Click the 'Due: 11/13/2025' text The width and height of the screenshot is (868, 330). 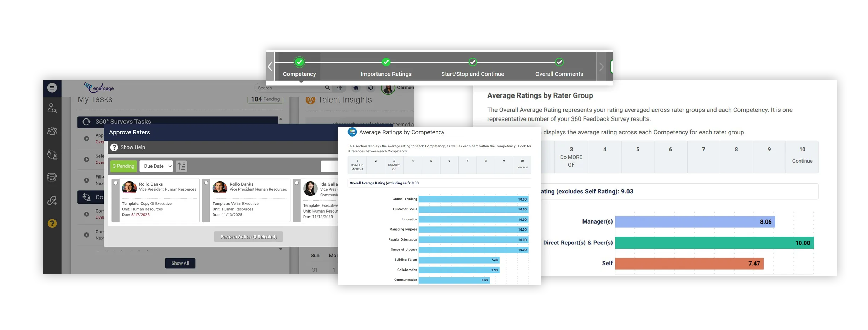tap(227, 215)
